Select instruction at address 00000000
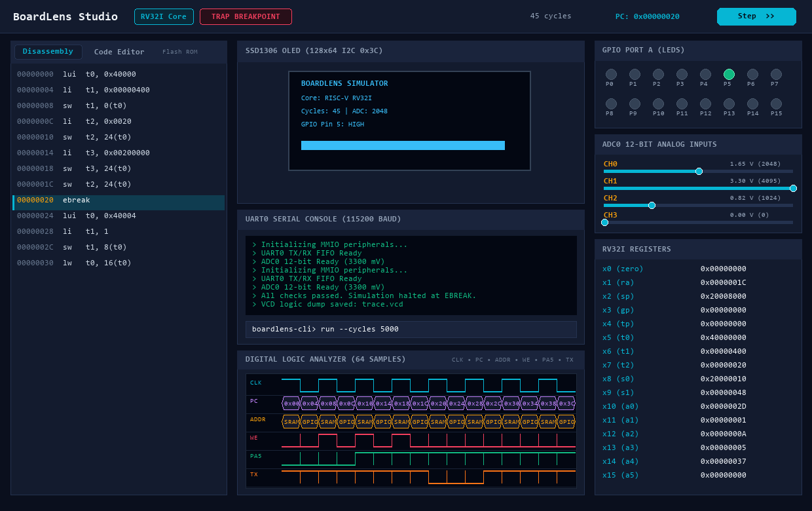 pos(119,74)
